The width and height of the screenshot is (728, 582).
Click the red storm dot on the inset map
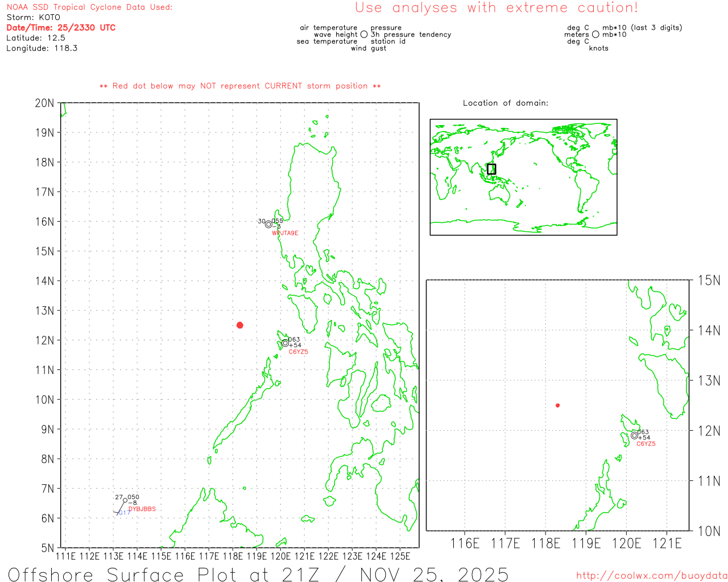pyautogui.click(x=558, y=405)
